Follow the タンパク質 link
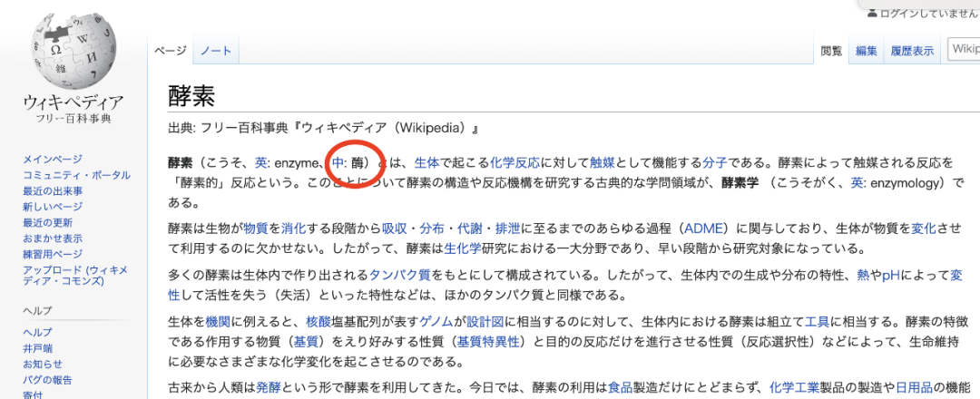The height and width of the screenshot is (399, 980). 401,276
